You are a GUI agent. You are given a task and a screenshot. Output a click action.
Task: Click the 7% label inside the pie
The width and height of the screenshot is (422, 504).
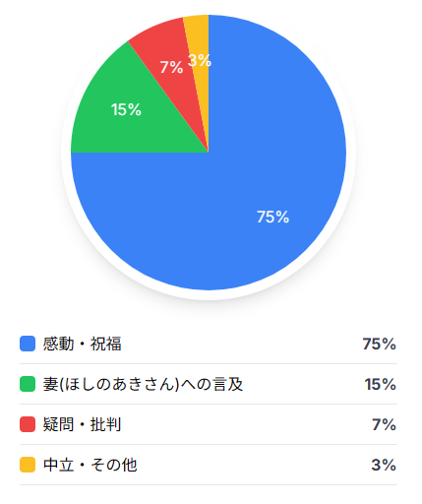171,67
